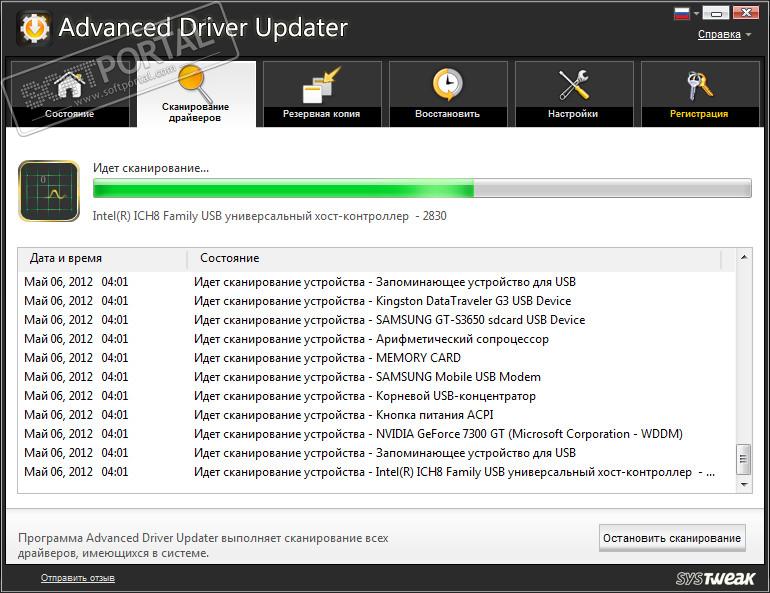Open the Состояние home tab
Screen dimensions: 770x593
tap(70, 94)
